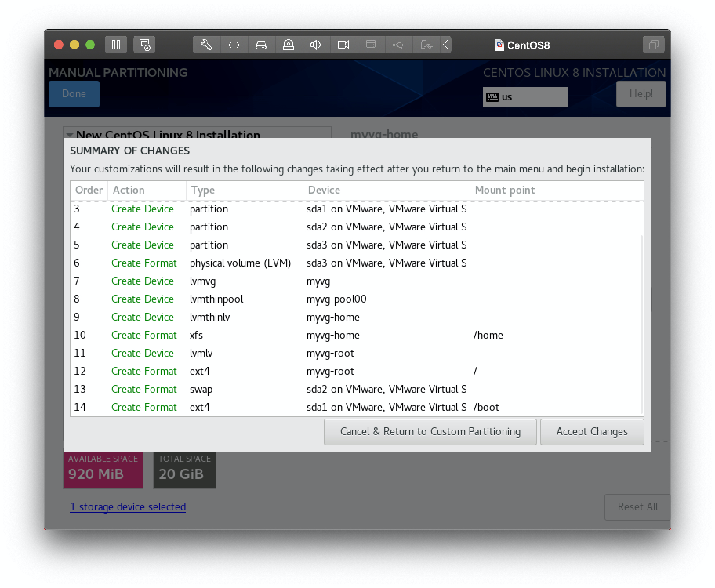Click Accept Changes button
715x588 pixels.
(592, 432)
